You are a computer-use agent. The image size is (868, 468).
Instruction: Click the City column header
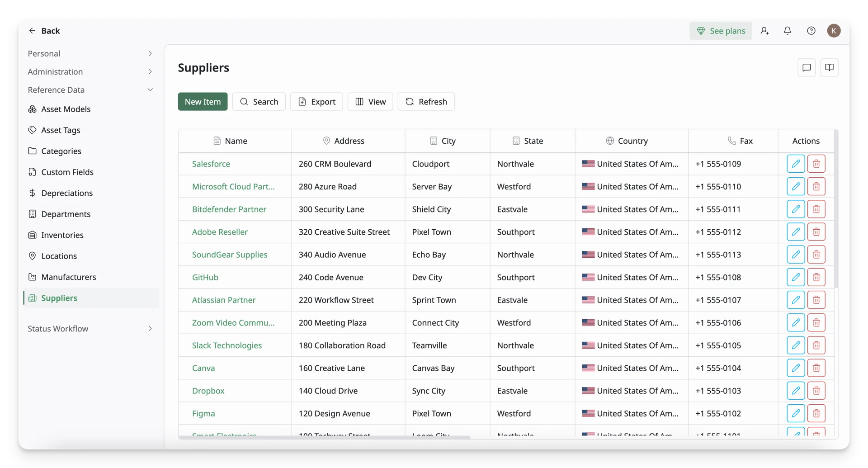pyautogui.click(x=448, y=141)
